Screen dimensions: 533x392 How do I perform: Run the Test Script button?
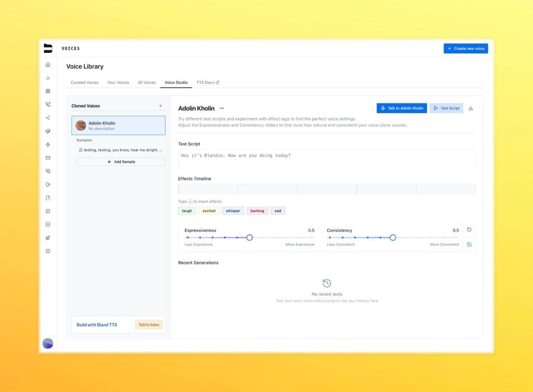point(446,108)
